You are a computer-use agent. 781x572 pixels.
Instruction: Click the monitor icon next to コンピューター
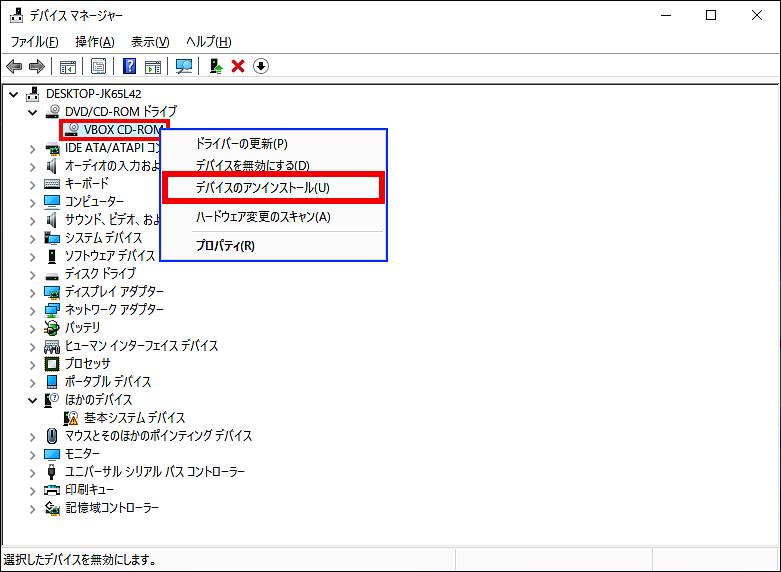(52, 202)
